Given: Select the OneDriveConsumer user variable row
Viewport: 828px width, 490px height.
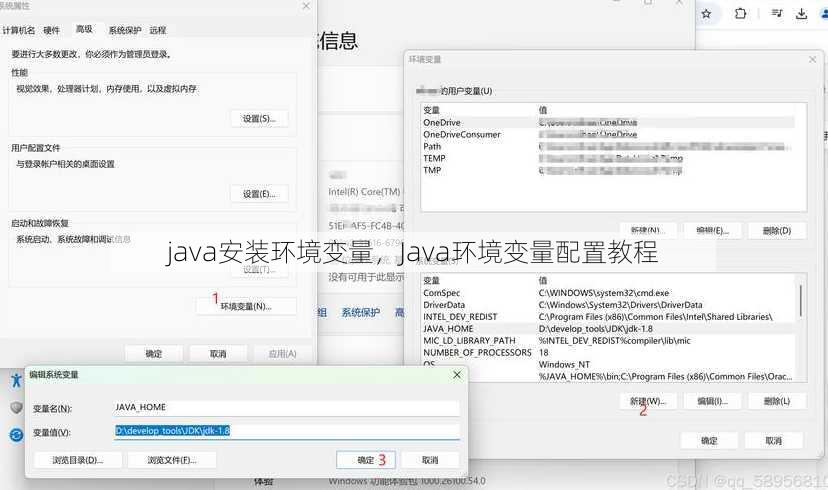Looking at the screenshot, I should click(x=608, y=135).
